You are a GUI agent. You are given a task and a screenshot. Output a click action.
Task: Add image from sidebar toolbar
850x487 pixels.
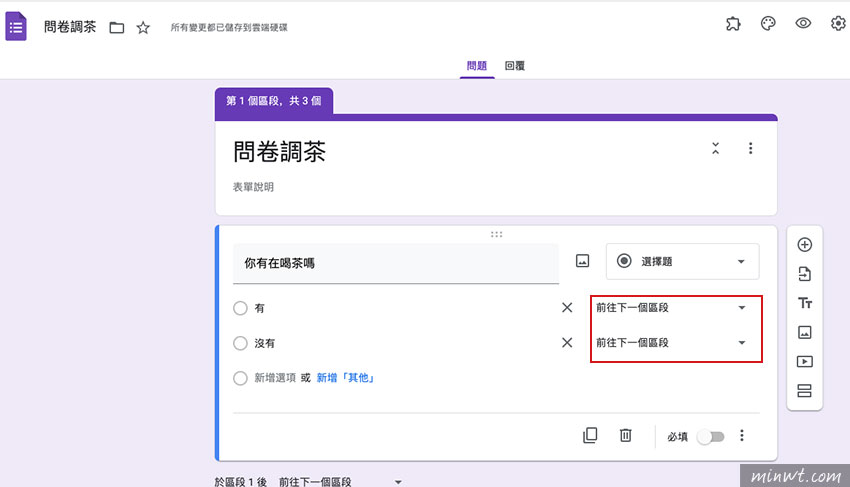click(804, 332)
